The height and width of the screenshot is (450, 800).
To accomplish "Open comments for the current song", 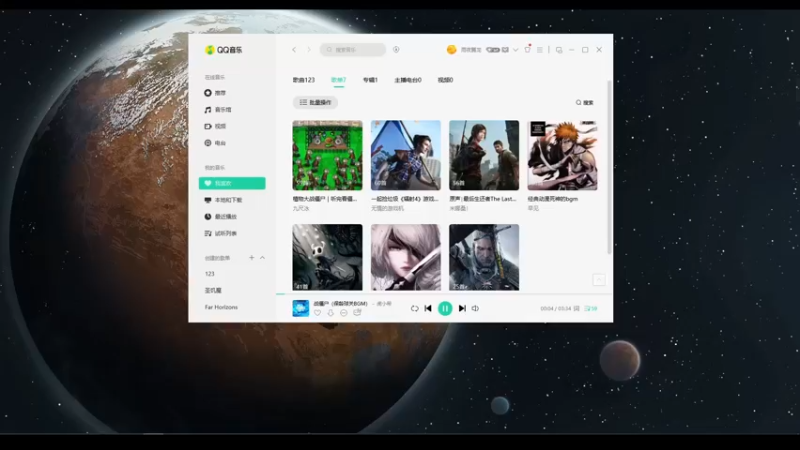I will [357, 312].
